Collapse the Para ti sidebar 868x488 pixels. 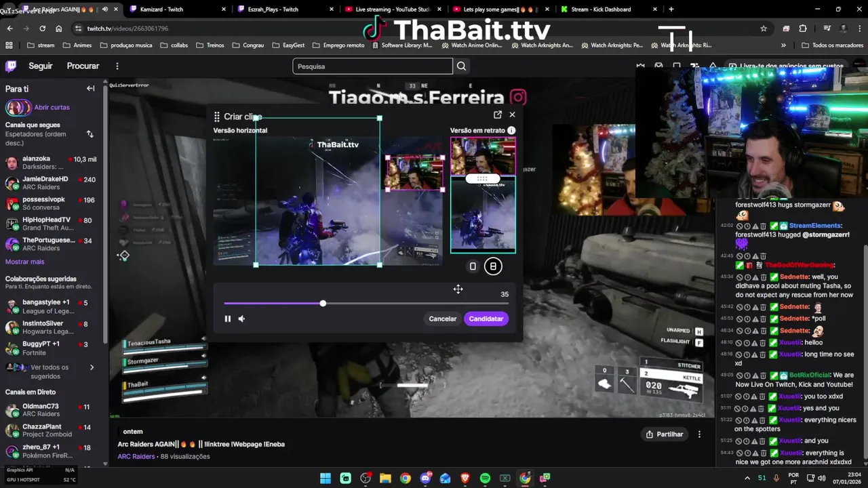(x=90, y=88)
